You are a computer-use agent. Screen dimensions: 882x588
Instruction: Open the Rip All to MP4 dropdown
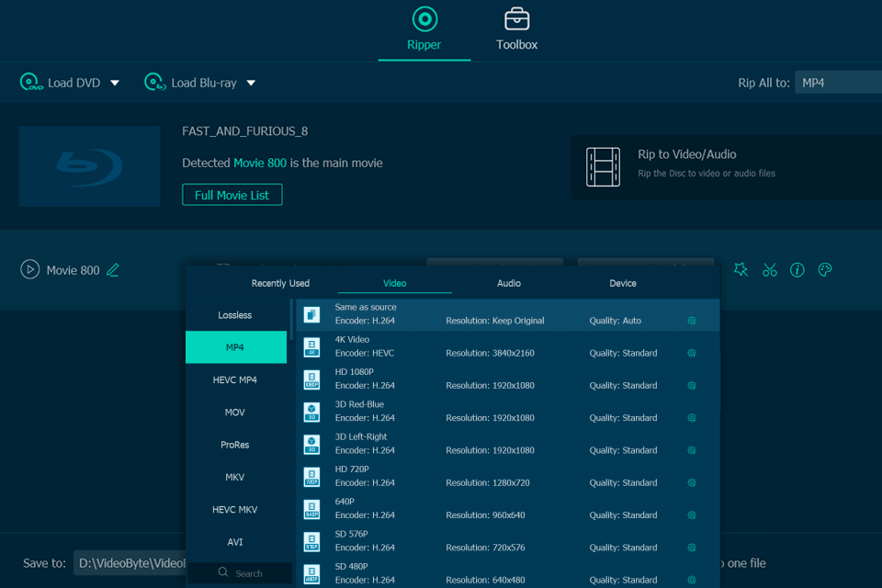(x=838, y=83)
